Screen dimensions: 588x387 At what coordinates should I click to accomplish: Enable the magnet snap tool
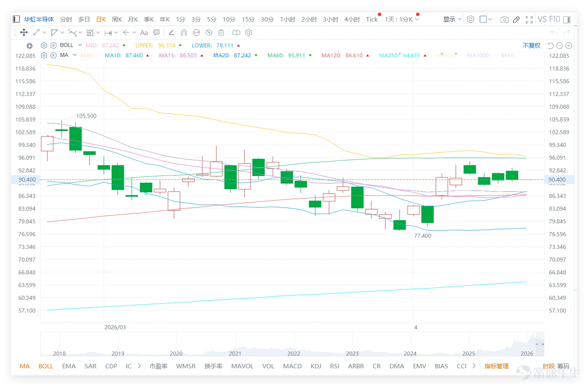(x=184, y=33)
